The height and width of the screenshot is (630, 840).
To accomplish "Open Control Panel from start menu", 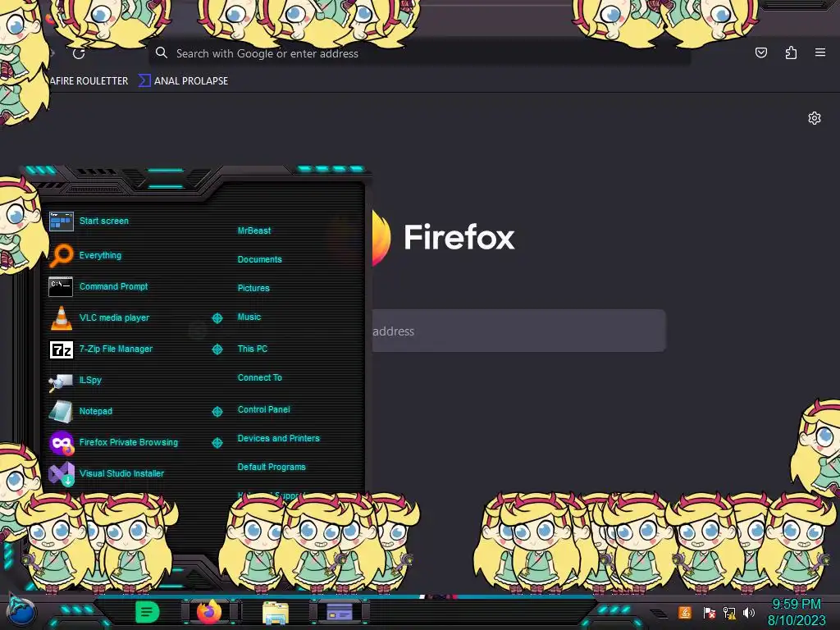I will (x=263, y=409).
